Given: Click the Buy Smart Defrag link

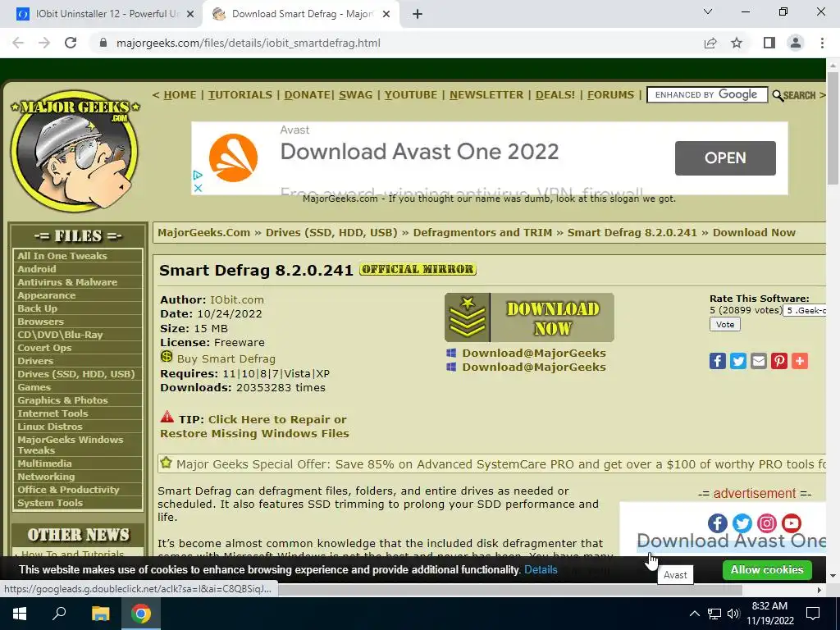Looking at the screenshot, I should 226,359.
